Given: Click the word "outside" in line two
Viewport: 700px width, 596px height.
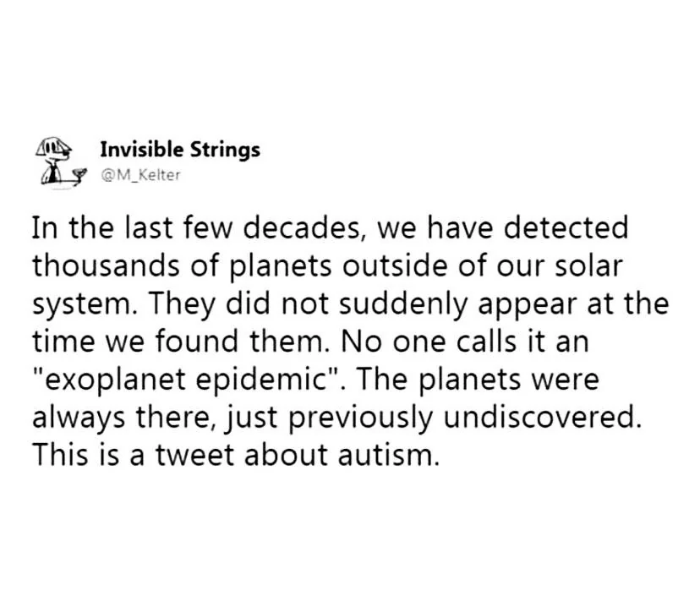Looking at the screenshot, I should [x=380, y=265].
